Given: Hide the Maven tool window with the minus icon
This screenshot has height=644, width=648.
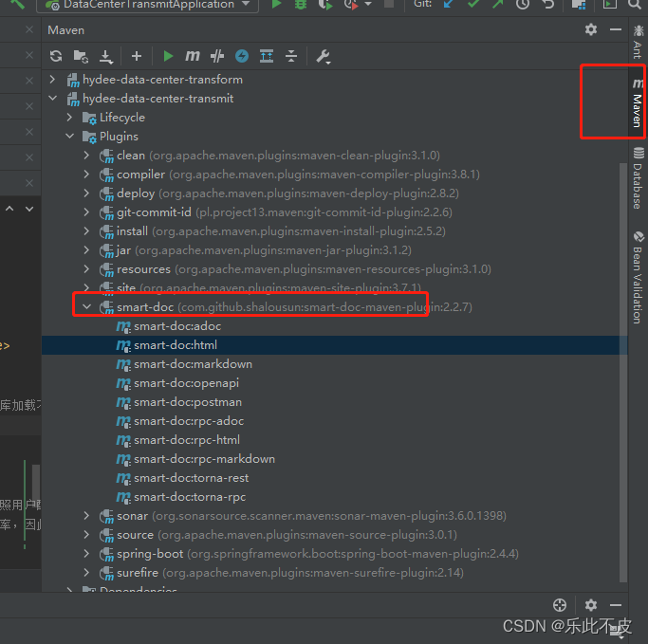Looking at the screenshot, I should (616, 29).
